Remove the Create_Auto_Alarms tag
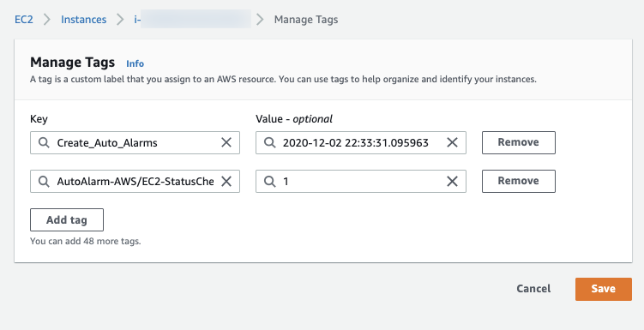This screenshot has height=330, width=644. pyautogui.click(x=518, y=142)
